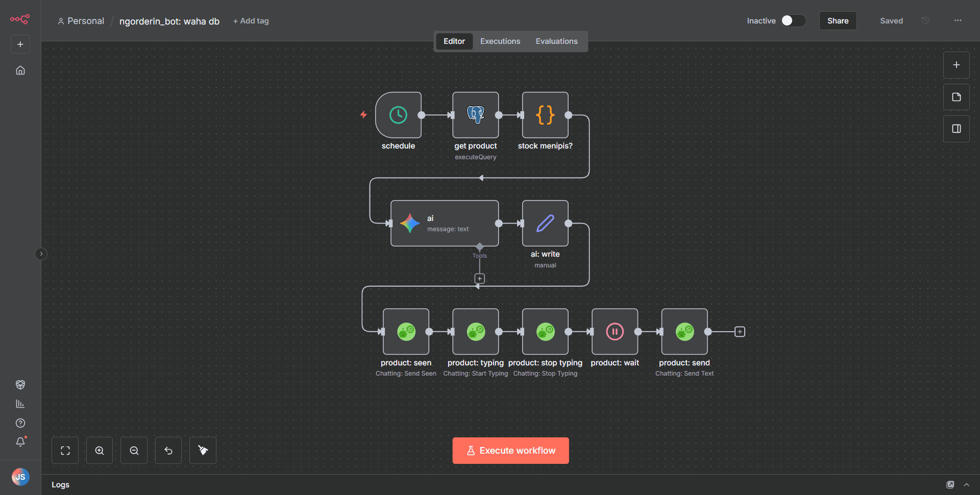The image size is (980, 495).
Task: Open the get product Postgres node
Action: click(475, 115)
